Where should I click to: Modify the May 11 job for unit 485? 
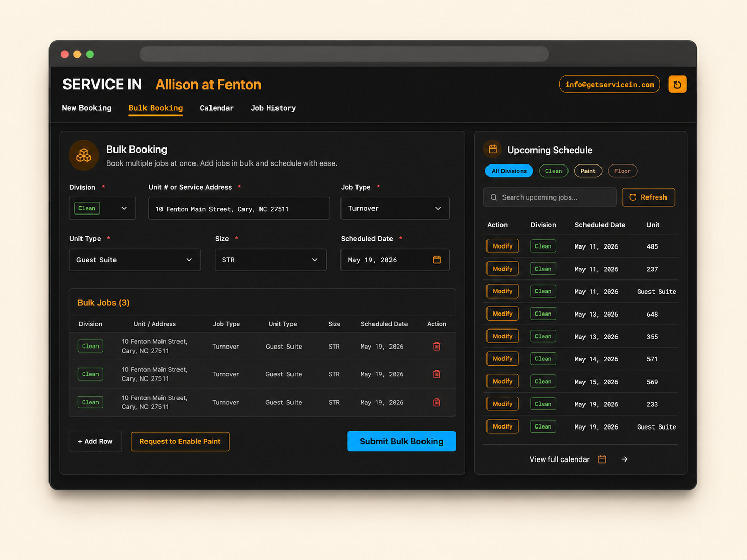pyautogui.click(x=502, y=246)
